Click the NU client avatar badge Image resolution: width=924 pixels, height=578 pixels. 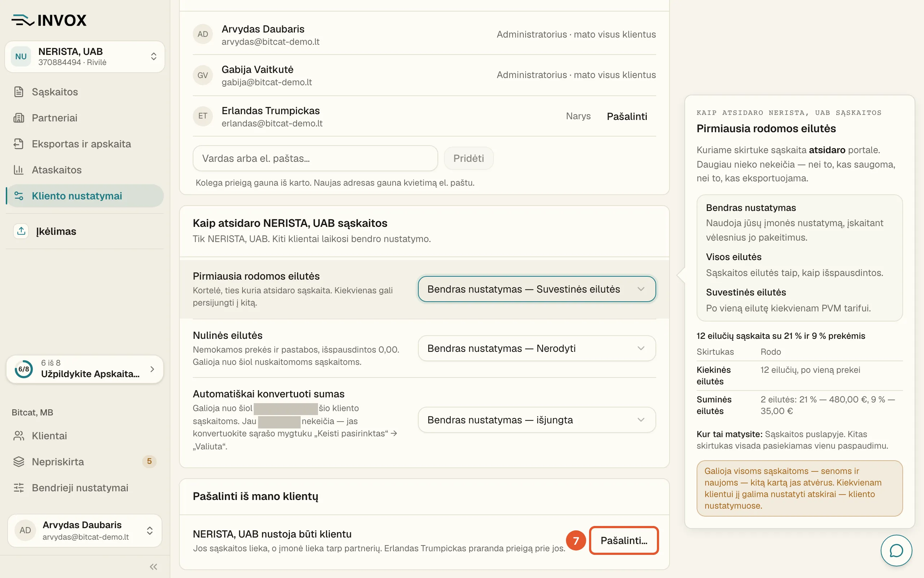pos(21,57)
